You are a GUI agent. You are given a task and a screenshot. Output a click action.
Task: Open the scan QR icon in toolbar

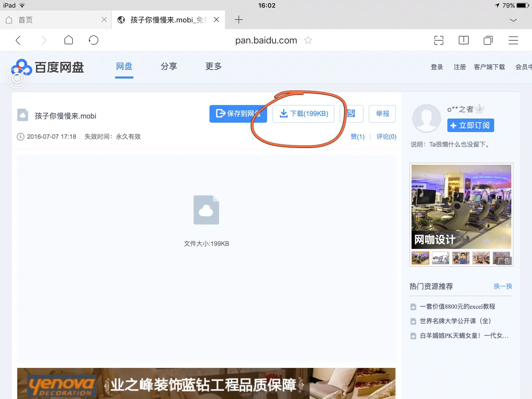click(x=439, y=40)
